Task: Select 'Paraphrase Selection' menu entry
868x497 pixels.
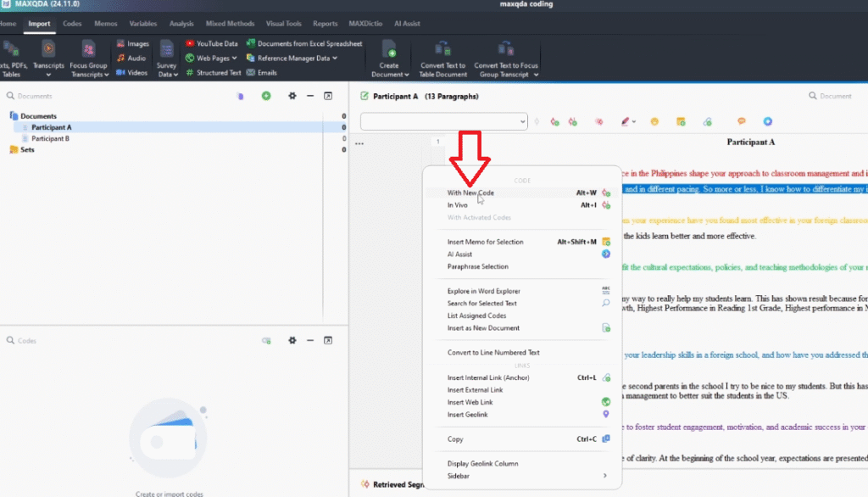Action: click(477, 266)
